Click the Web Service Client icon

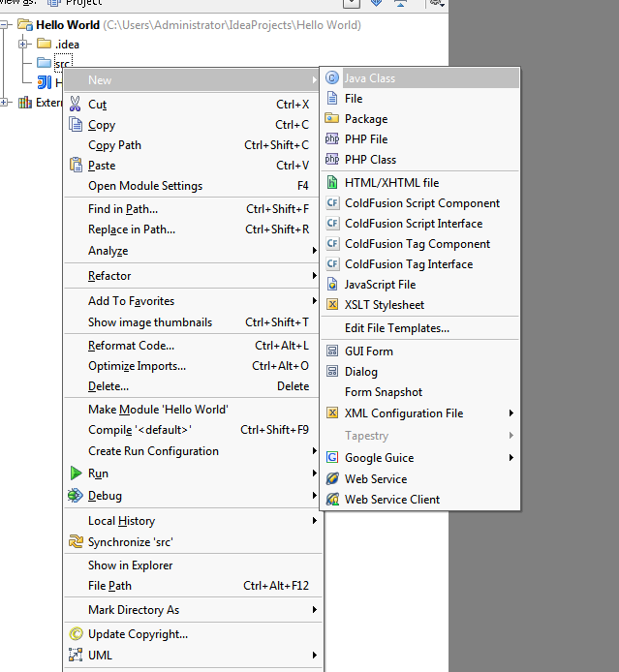tap(332, 499)
